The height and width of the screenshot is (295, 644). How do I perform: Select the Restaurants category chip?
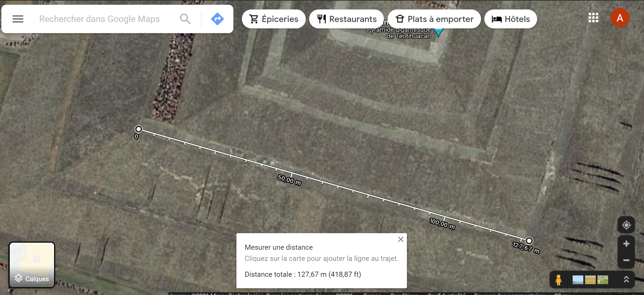click(346, 19)
